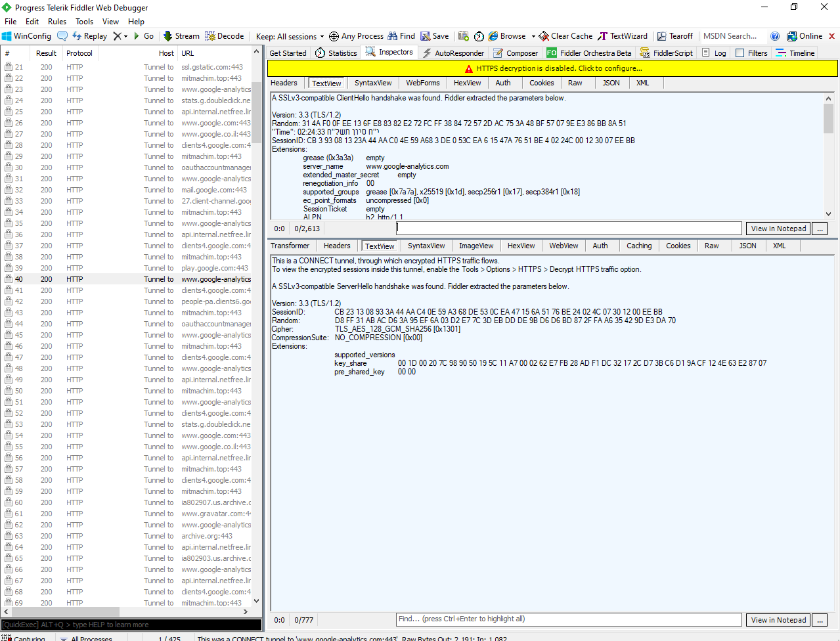This screenshot has width=840, height=641.
Task: Open the Log tab
Action: 714,53
